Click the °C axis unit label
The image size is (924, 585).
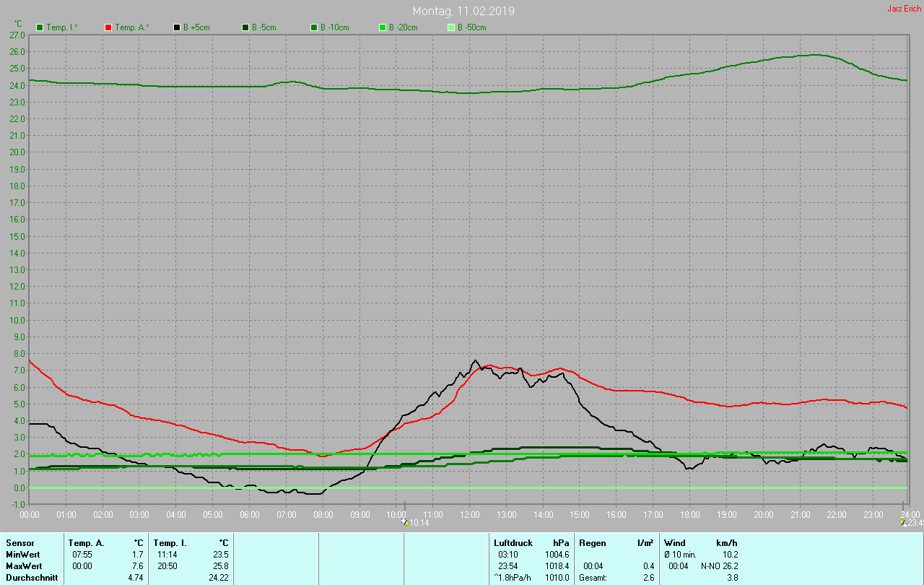click(x=18, y=23)
